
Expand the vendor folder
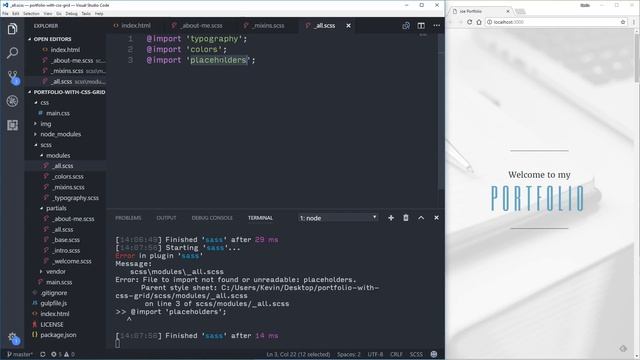56,271
